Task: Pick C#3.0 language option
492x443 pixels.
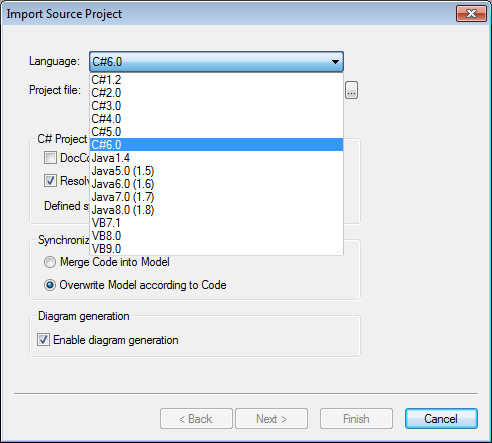Action: point(216,106)
